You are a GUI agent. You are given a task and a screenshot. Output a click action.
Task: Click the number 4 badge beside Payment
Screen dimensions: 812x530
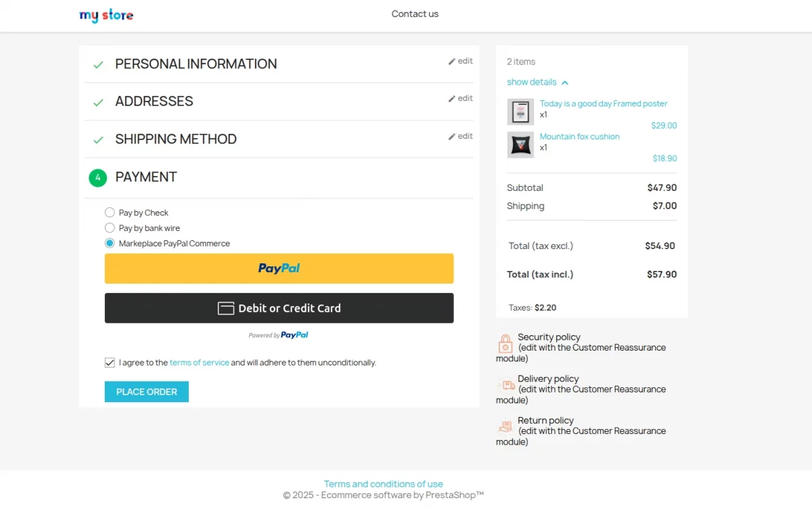click(x=98, y=177)
